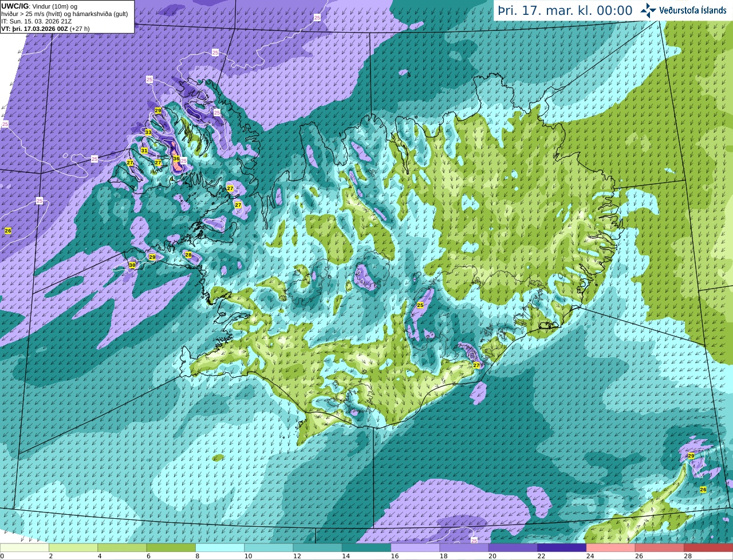The width and height of the screenshot is (733, 560).
Task: Click legend value 8
Action: [198, 556]
